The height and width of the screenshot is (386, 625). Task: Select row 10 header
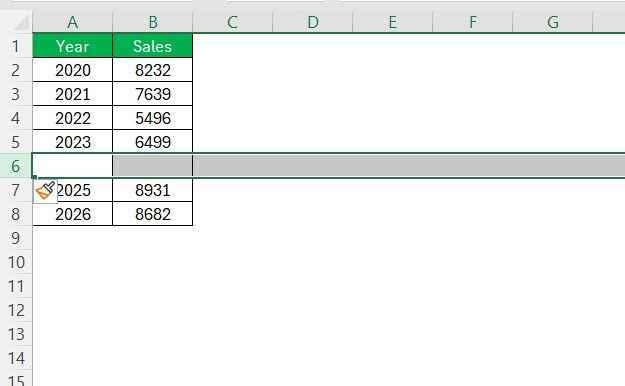point(16,262)
